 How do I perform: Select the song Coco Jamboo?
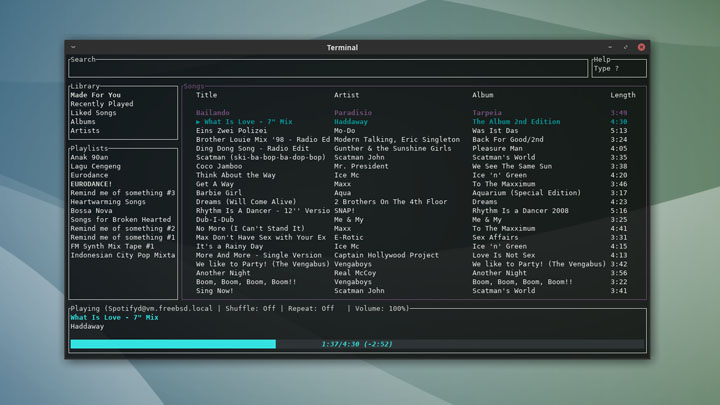click(x=219, y=166)
